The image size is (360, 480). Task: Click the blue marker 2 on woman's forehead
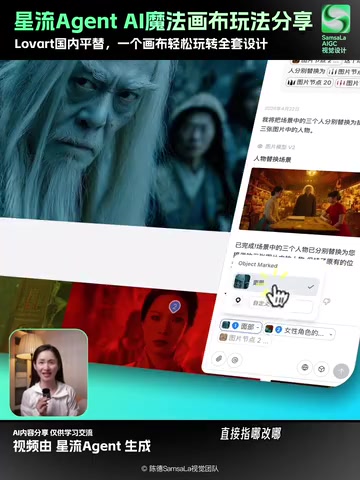[175, 306]
